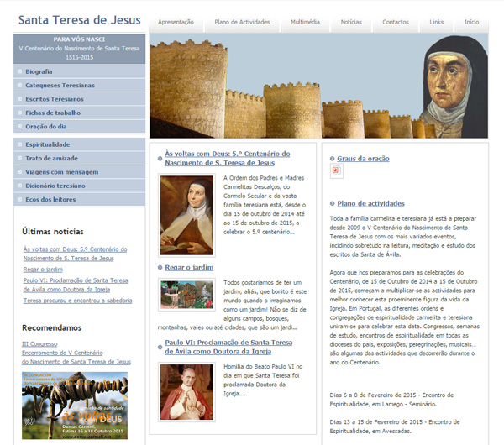
Task: Click the bullet icon beside Paulo VI heading
Action: (x=160, y=347)
